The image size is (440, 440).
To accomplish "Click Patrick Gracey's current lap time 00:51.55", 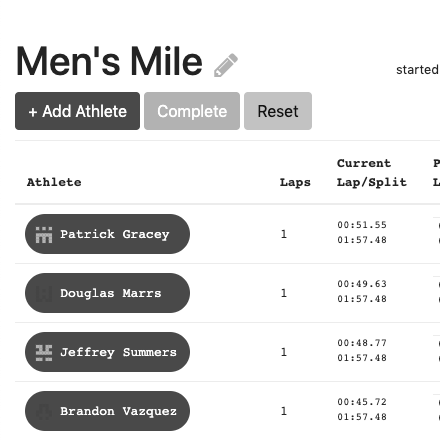I will point(362,225).
